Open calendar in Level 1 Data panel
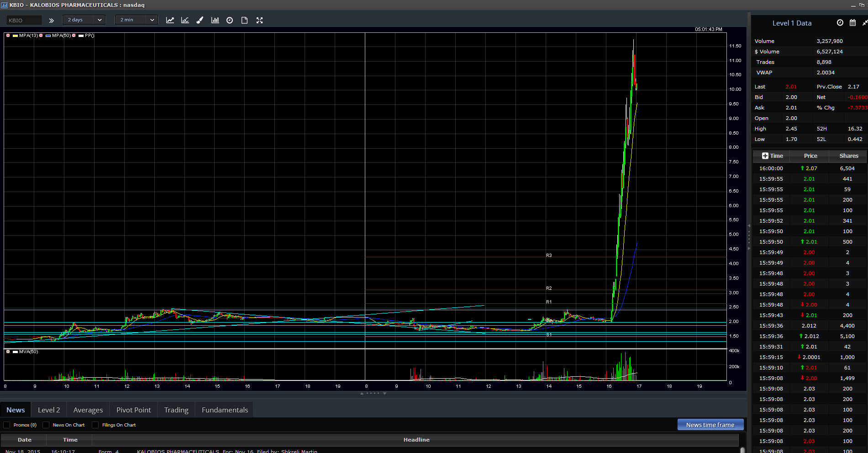Viewport: 868px width, 453px height. pos(852,23)
